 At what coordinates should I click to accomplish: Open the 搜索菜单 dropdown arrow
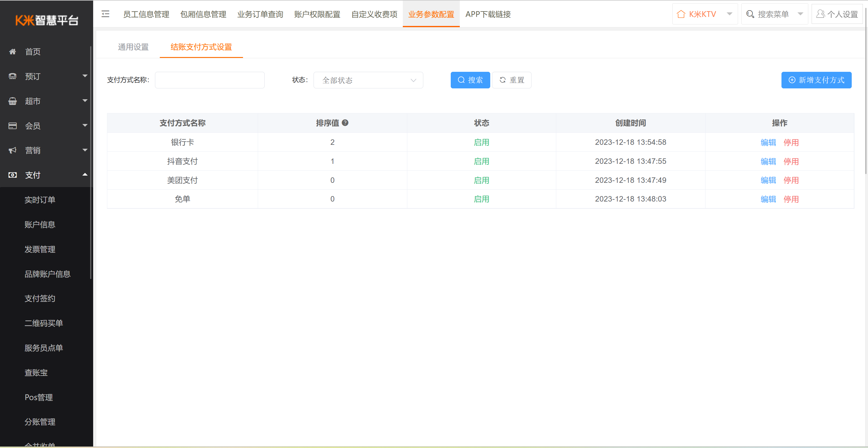(800, 14)
